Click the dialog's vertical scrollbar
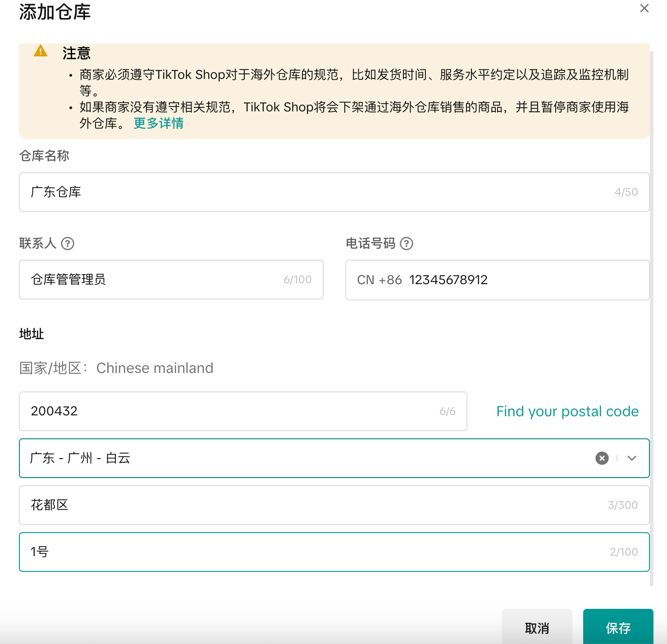The width and height of the screenshot is (667, 644). [652, 318]
